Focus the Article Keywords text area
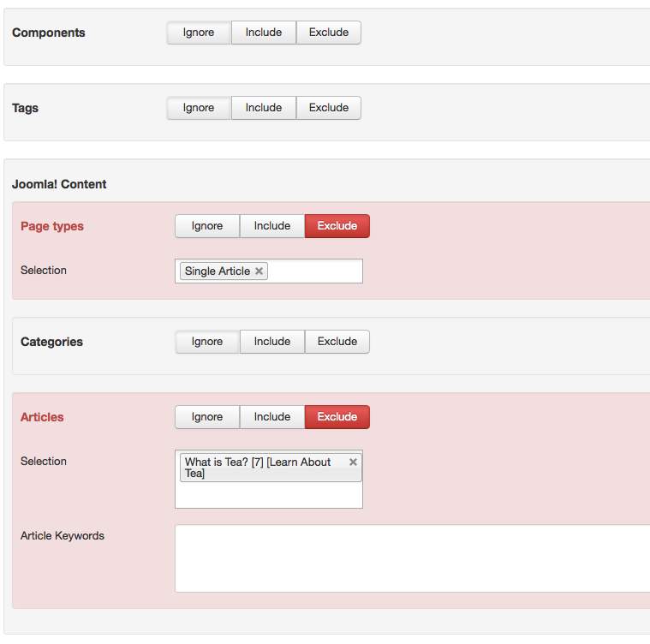650x644 pixels. point(412,558)
